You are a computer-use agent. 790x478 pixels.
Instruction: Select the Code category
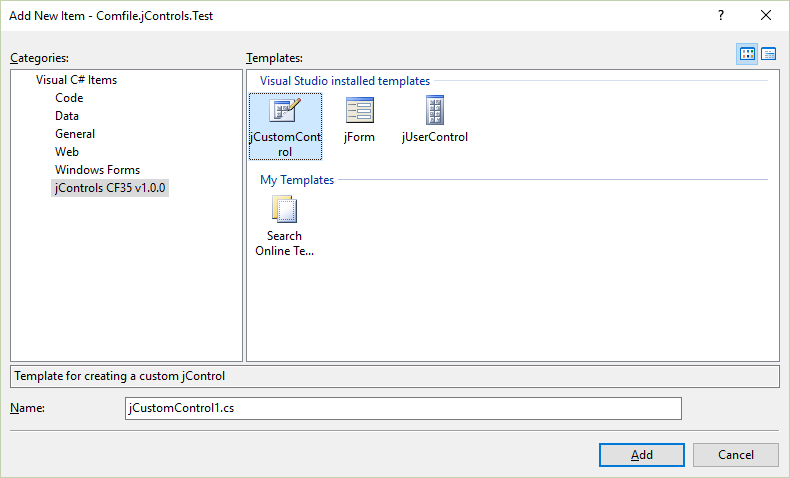tap(69, 98)
